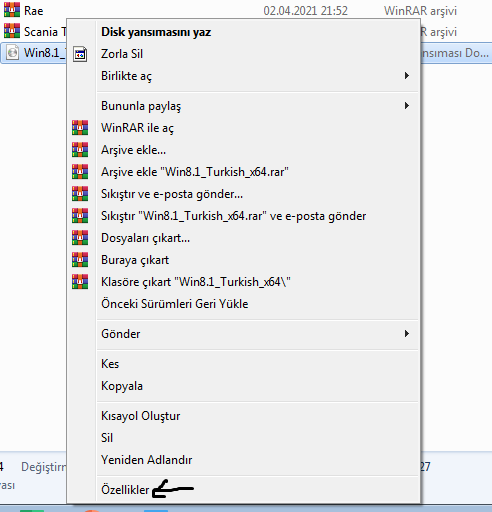Image resolution: width=492 pixels, height=512 pixels.
Task: Click WinRAR icon beside 'Dosyaları çıkart...'
Action: point(80,238)
